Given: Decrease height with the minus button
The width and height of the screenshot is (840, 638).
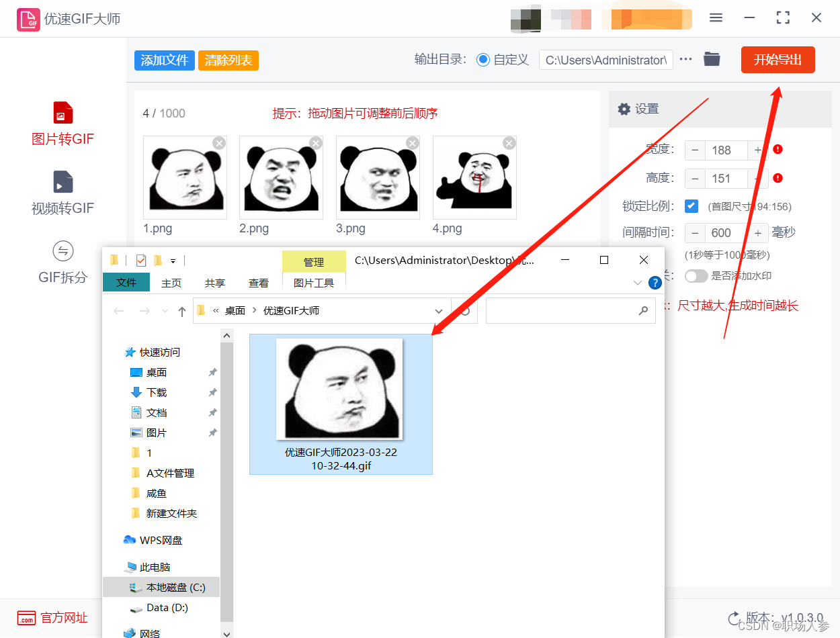Looking at the screenshot, I should pos(695,178).
